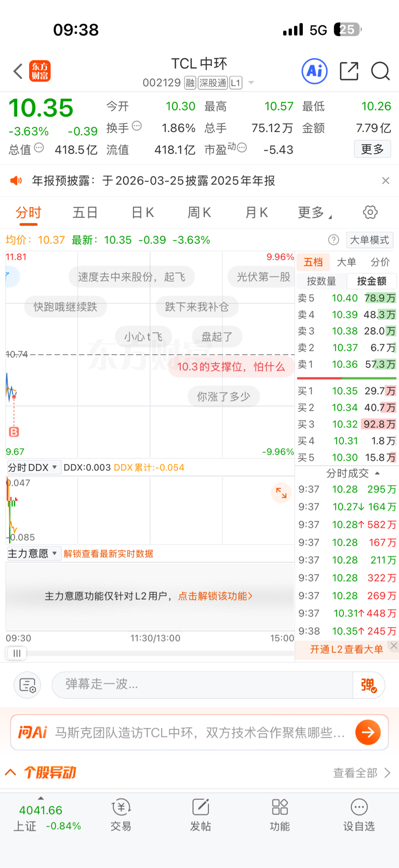Tap the question mark help icon
This screenshot has width=399, height=868.
point(334,240)
